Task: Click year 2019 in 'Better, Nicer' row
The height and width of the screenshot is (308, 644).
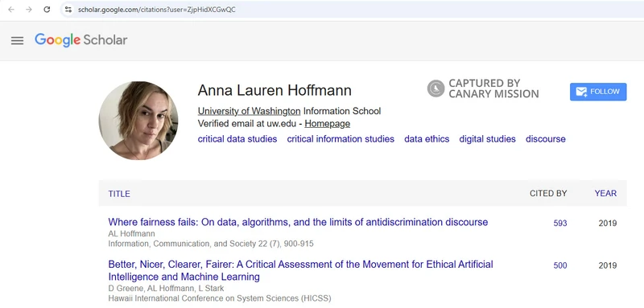Action: [608, 265]
